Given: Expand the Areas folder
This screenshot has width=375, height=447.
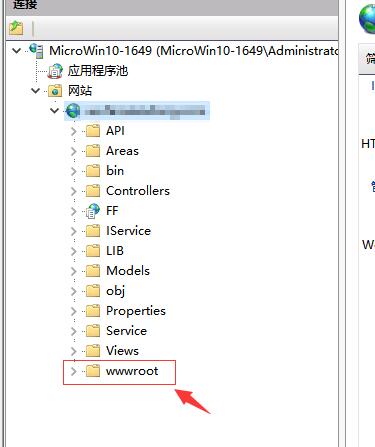Looking at the screenshot, I should pyautogui.click(x=74, y=151).
